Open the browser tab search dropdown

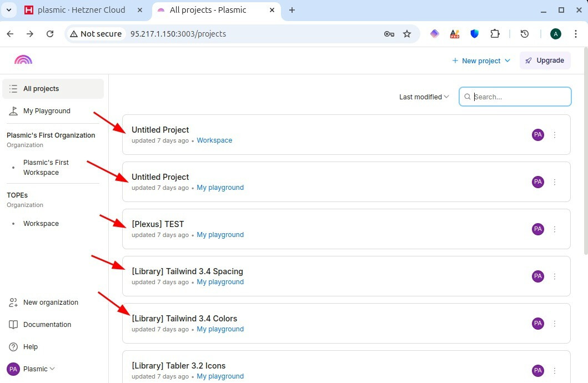click(x=9, y=10)
